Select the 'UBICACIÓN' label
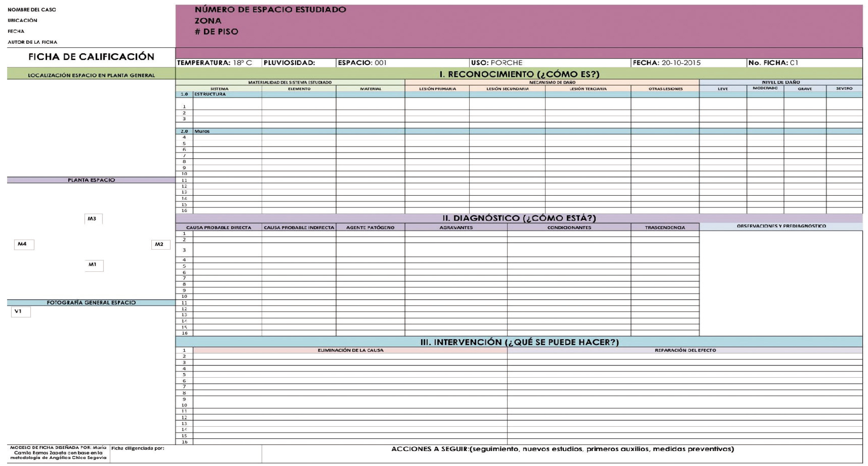This screenshot has width=868, height=466. tap(22, 21)
